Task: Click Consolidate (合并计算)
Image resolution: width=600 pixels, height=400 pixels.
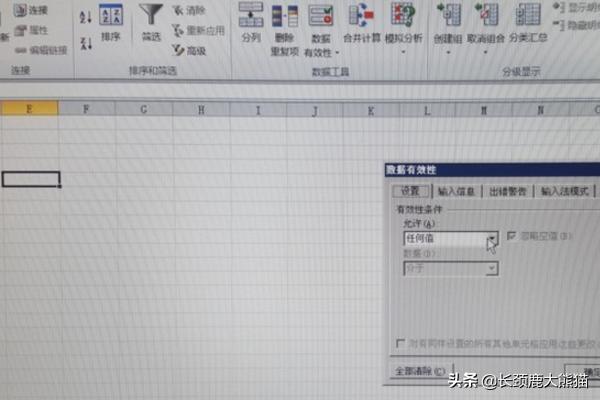Action: click(361, 23)
